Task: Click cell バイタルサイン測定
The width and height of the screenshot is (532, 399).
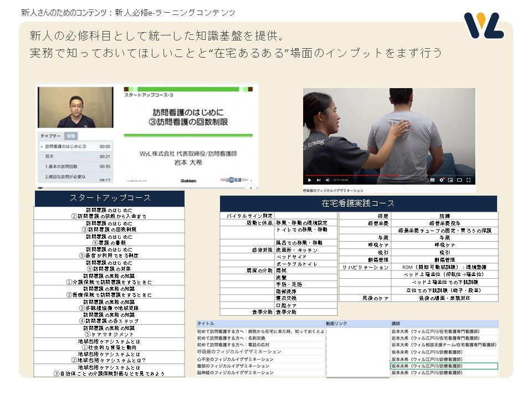Action: [247, 216]
